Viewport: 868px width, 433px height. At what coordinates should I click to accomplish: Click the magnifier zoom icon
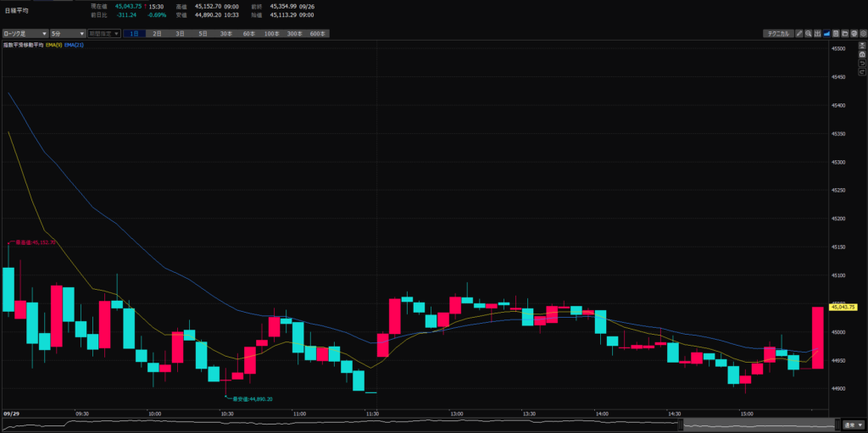click(x=809, y=34)
